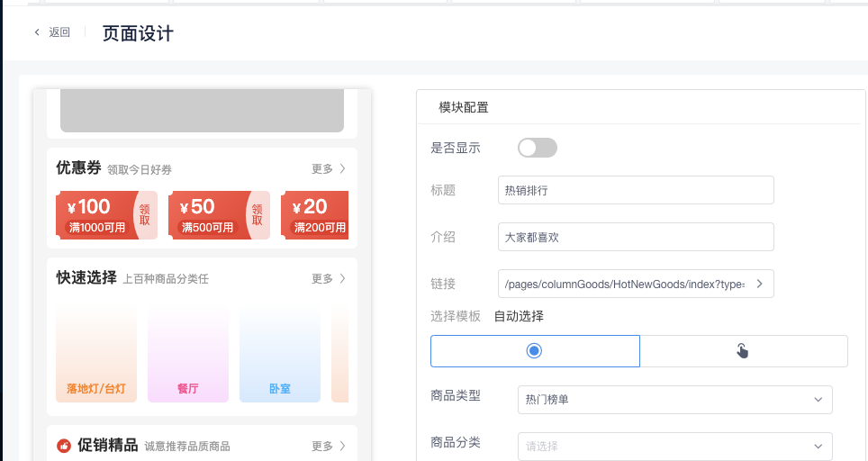868x461 pixels.
Task: Open the 链接 path selector
Action: 625,284
